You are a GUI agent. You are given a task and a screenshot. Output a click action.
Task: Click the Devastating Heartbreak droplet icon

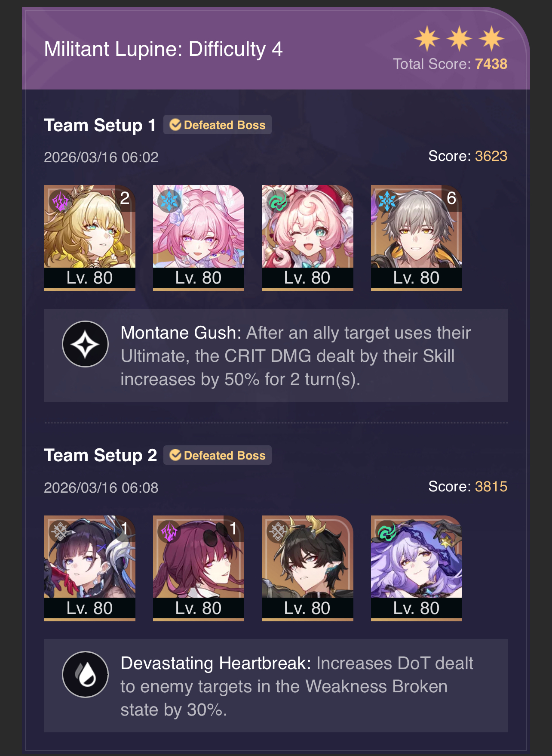[85, 674]
